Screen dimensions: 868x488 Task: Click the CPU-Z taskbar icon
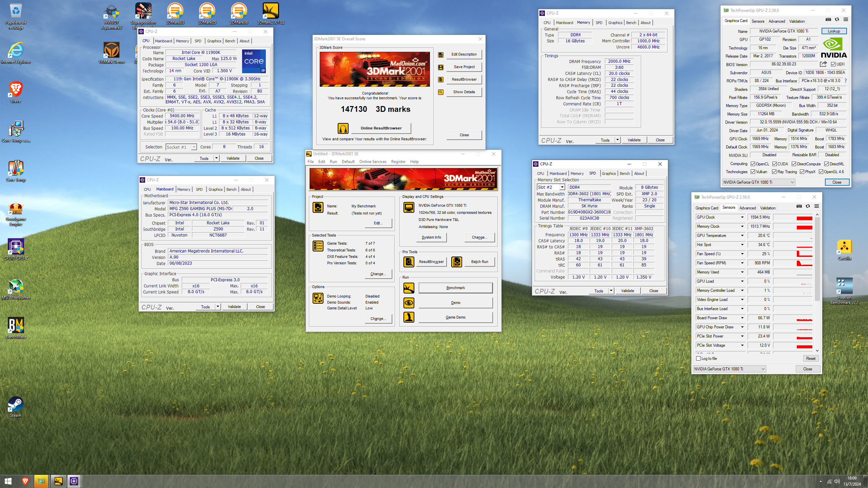click(x=74, y=481)
